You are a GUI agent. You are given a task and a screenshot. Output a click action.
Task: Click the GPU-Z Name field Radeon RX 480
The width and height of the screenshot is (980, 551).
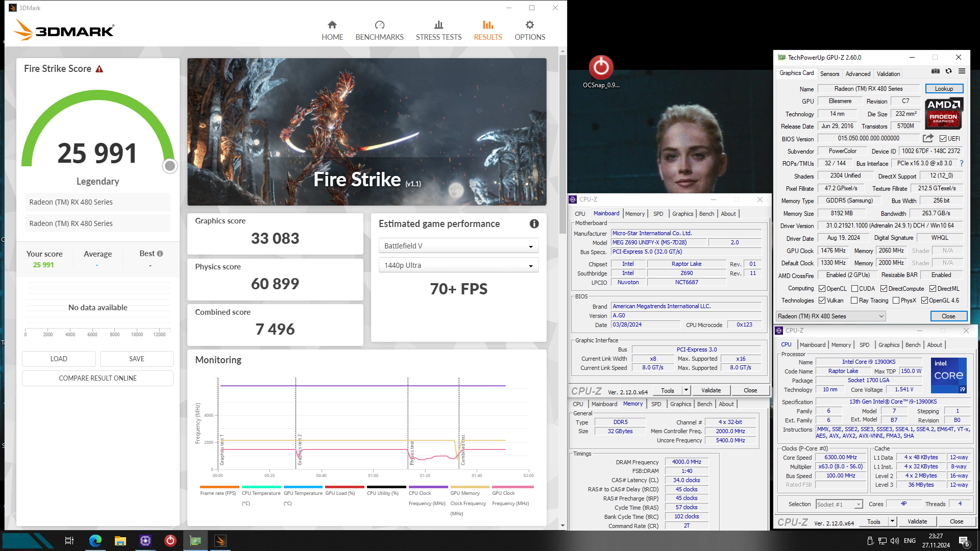[x=868, y=89]
